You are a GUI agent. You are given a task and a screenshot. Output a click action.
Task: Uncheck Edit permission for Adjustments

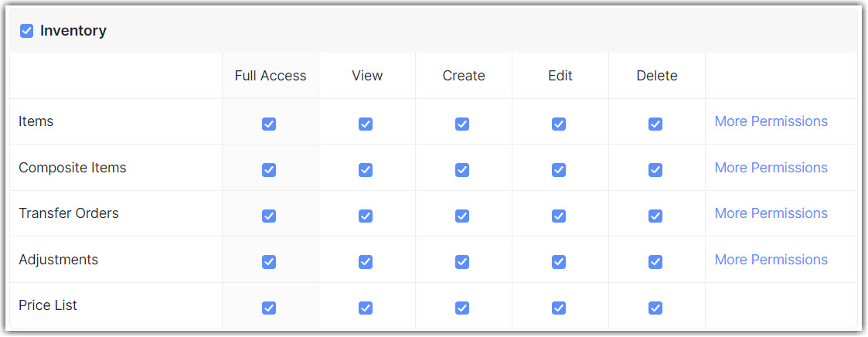pos(559,262)
